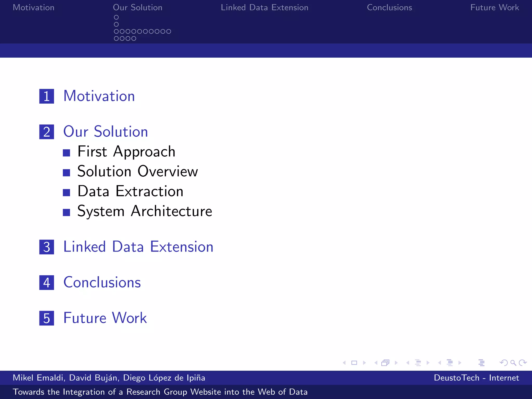Follow the System Architecture outline link
532x399 pixels.
144,211
